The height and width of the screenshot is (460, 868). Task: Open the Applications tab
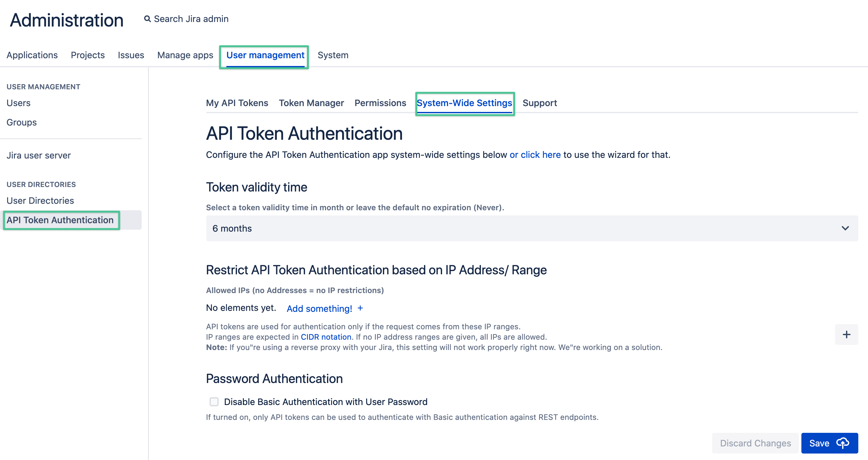point(32,55)
